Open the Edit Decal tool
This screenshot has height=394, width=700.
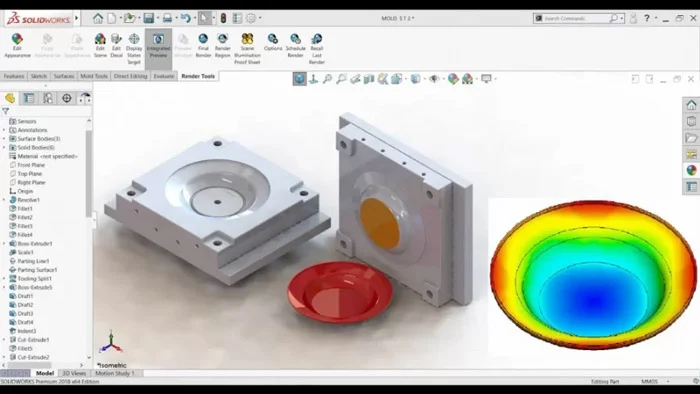tap(116, 45)
